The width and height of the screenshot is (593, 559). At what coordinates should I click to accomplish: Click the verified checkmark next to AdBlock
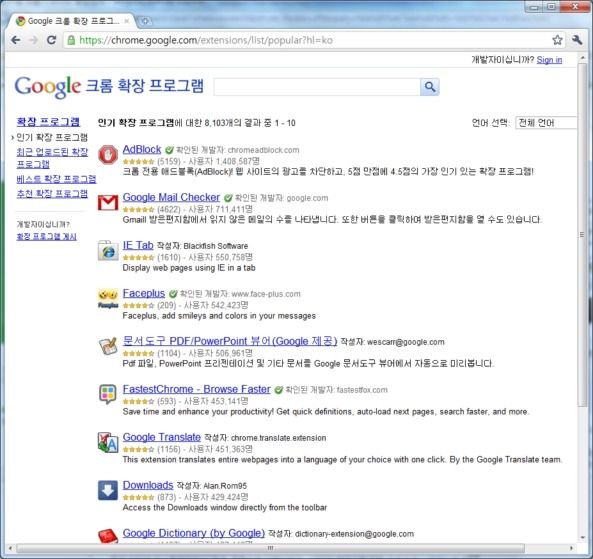point(169,150)
